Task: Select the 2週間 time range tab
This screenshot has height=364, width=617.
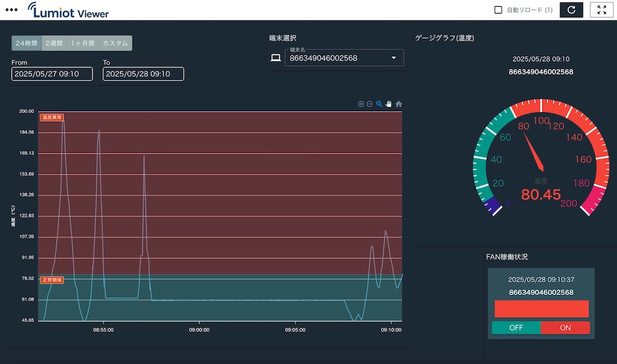Action: click(55, 43)
